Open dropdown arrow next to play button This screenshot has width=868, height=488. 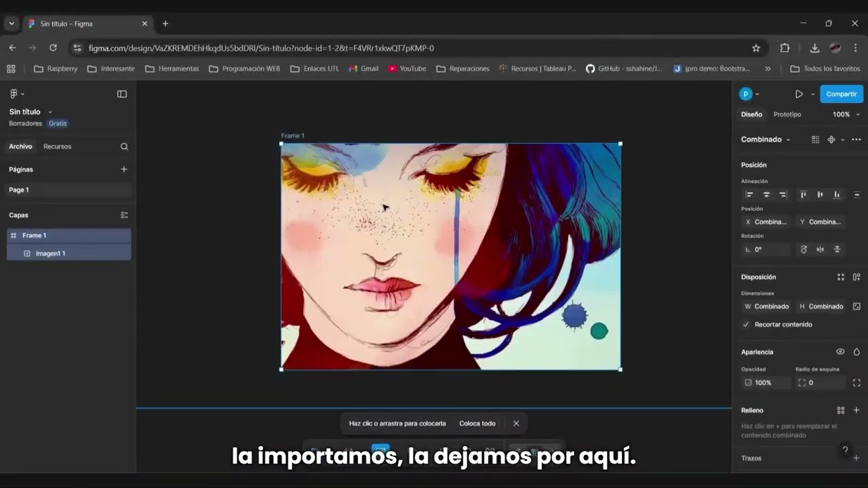pos(812,94)
